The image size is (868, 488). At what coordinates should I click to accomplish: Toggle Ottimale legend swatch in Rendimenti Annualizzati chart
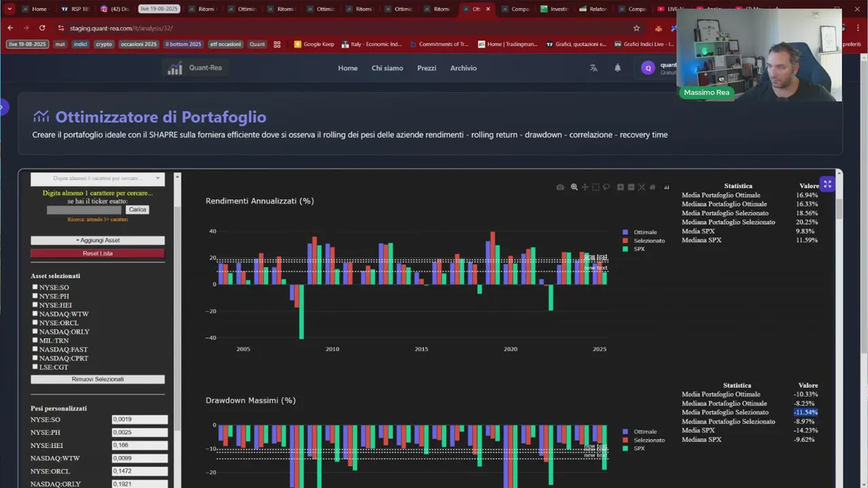click(x=625, y=232)
